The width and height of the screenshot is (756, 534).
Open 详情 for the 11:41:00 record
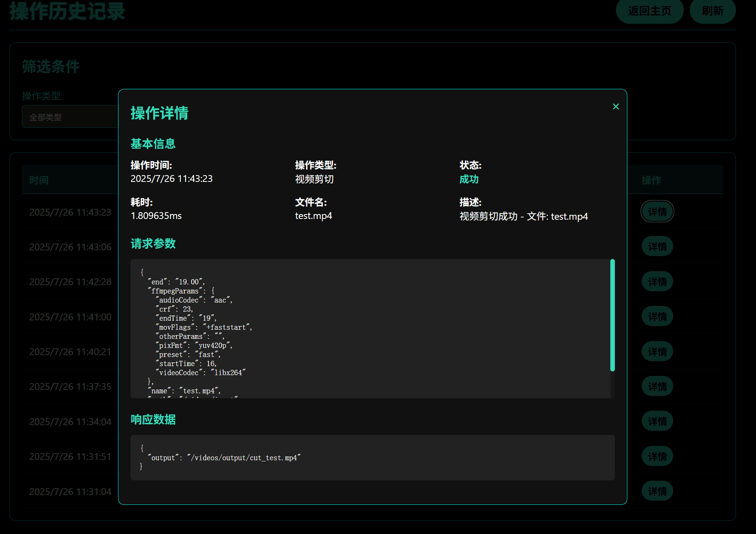657,317
